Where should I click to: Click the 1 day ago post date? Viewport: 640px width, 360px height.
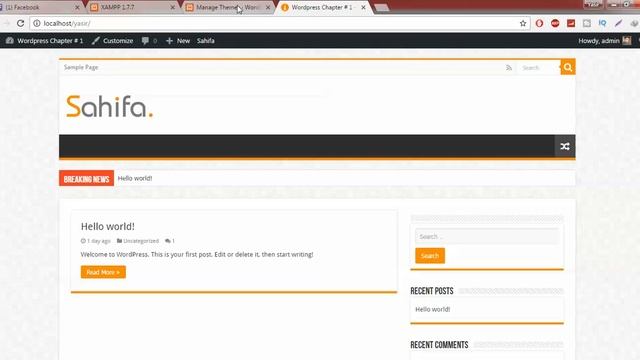click(x=96, y=241)
